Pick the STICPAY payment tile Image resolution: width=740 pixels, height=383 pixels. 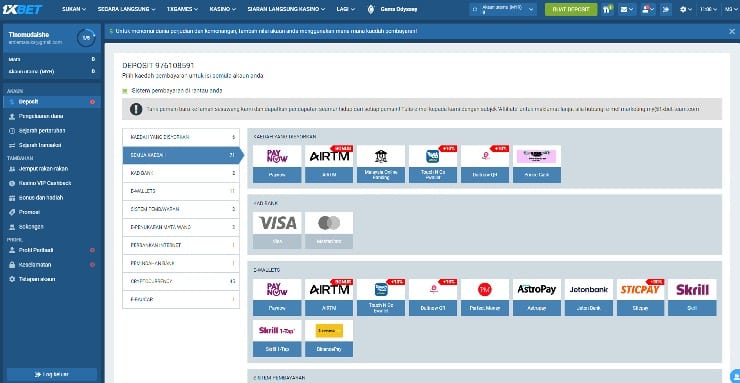640,297
